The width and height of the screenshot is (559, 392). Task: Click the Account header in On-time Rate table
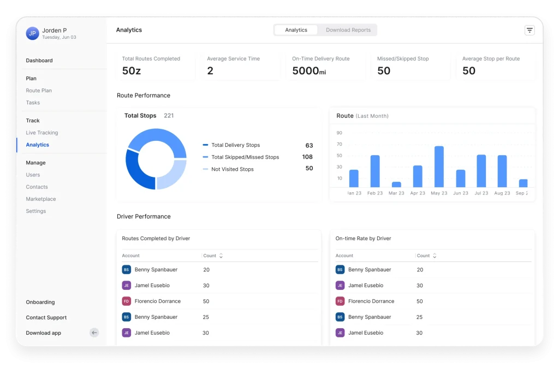(x=344, y=256)
